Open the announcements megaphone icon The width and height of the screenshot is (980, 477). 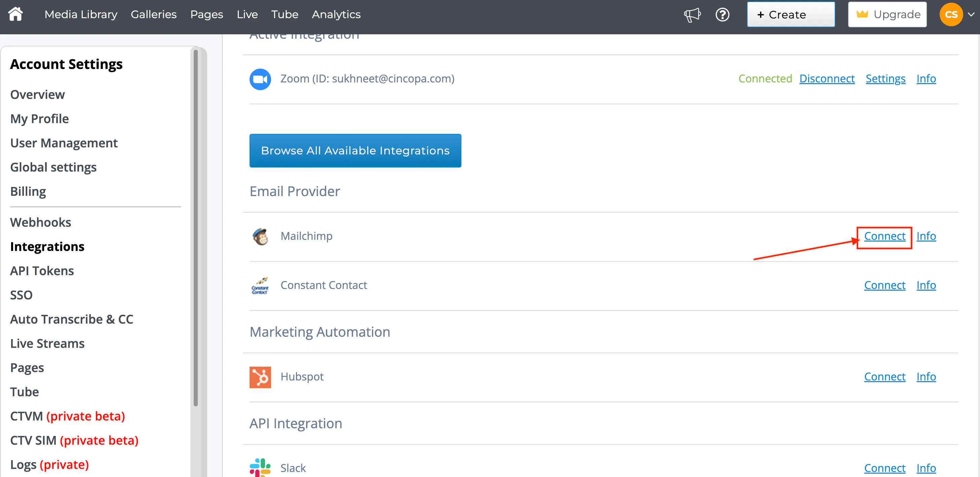[x=692, y=15]
